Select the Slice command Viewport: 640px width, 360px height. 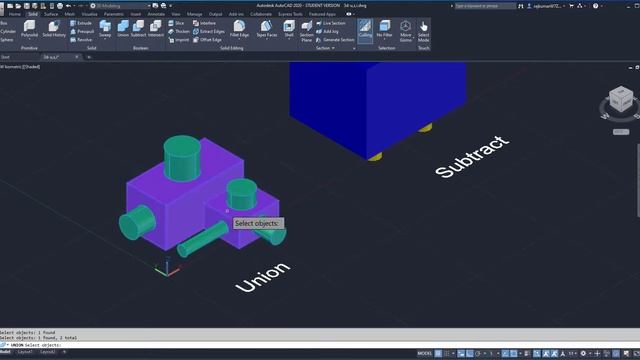[x=176, y=23]
